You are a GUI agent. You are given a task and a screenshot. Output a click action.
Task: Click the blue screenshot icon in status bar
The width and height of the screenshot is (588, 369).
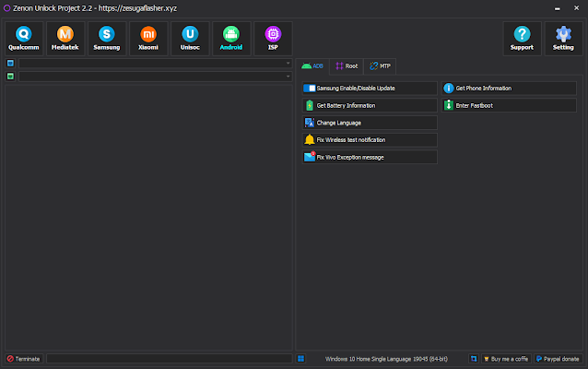tap(474, 359)
